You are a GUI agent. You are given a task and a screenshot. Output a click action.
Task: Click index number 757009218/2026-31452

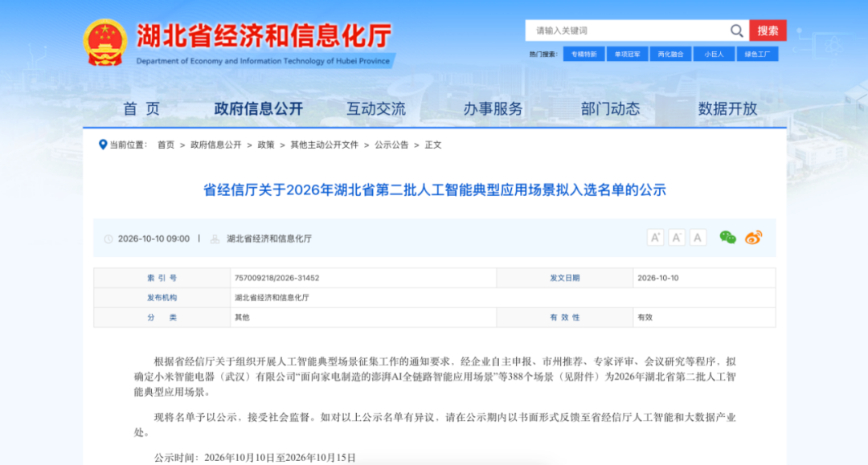[x=276, y=278]
